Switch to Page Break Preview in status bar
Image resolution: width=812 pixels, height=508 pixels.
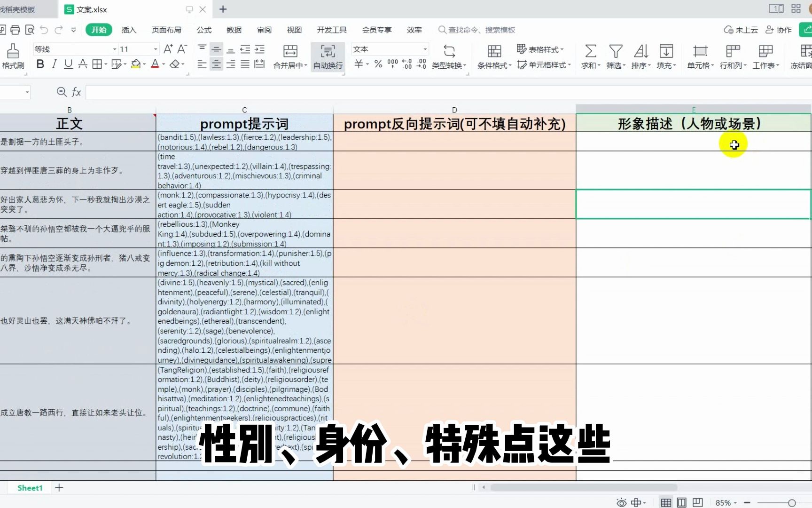click(x=698, y=502)
